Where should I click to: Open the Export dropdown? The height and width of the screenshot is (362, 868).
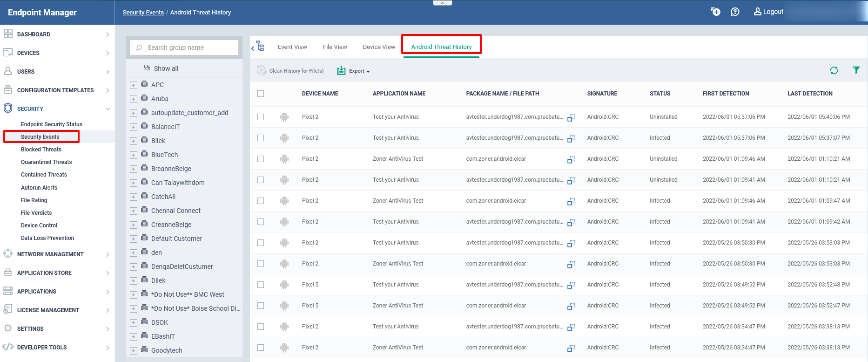[x=354, y=71]
